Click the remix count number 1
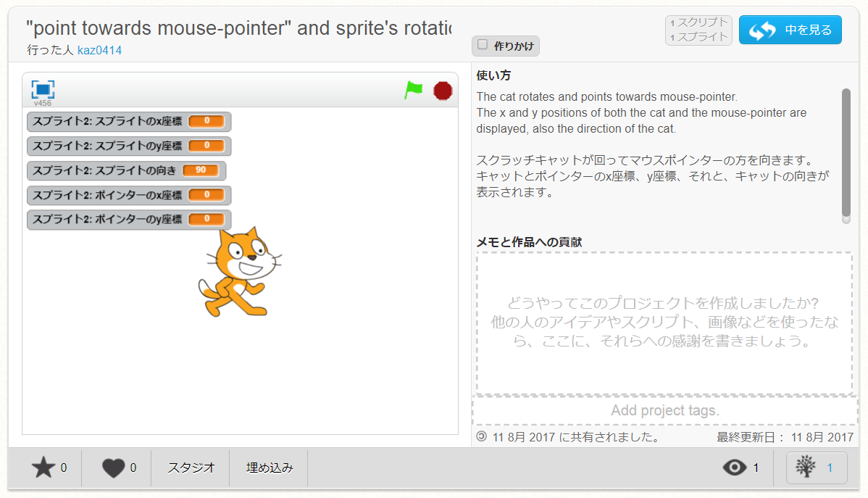The image size is (868, 498). [830, 468]
